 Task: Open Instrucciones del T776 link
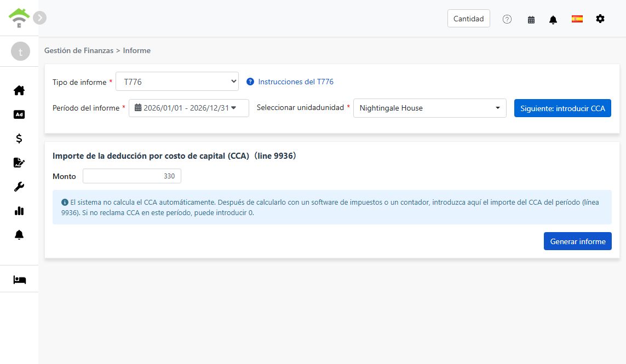(295, 82)
